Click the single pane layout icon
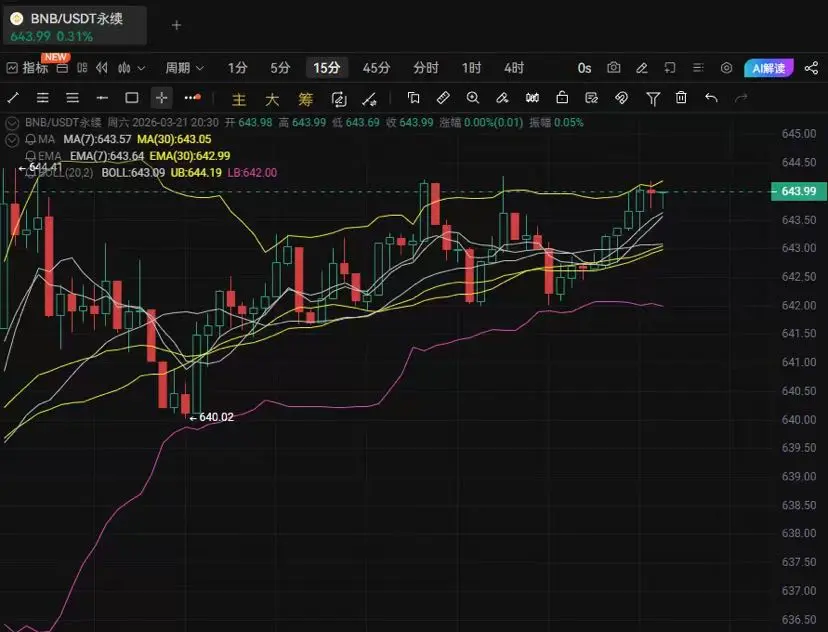 [62, 68]
